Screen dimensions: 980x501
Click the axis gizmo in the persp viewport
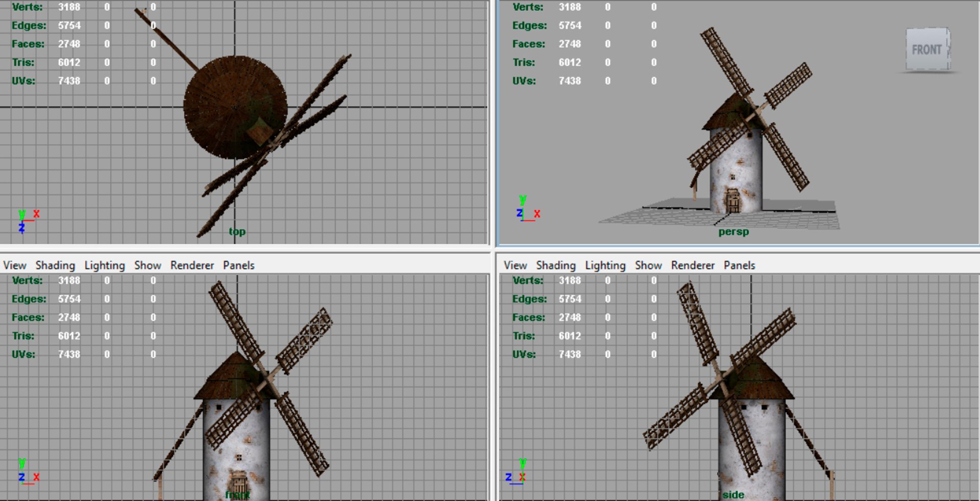(x=528, y=208)
